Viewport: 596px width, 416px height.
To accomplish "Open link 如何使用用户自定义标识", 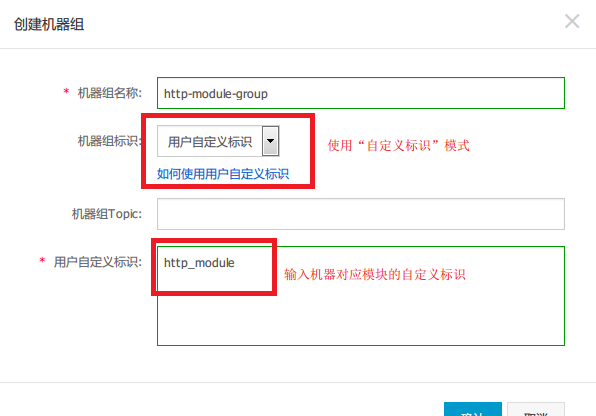I will (x=223, y=174).
